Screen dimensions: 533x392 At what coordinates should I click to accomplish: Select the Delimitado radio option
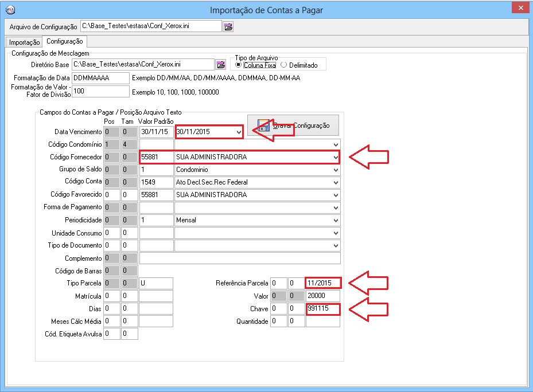[x=283, y=65]
